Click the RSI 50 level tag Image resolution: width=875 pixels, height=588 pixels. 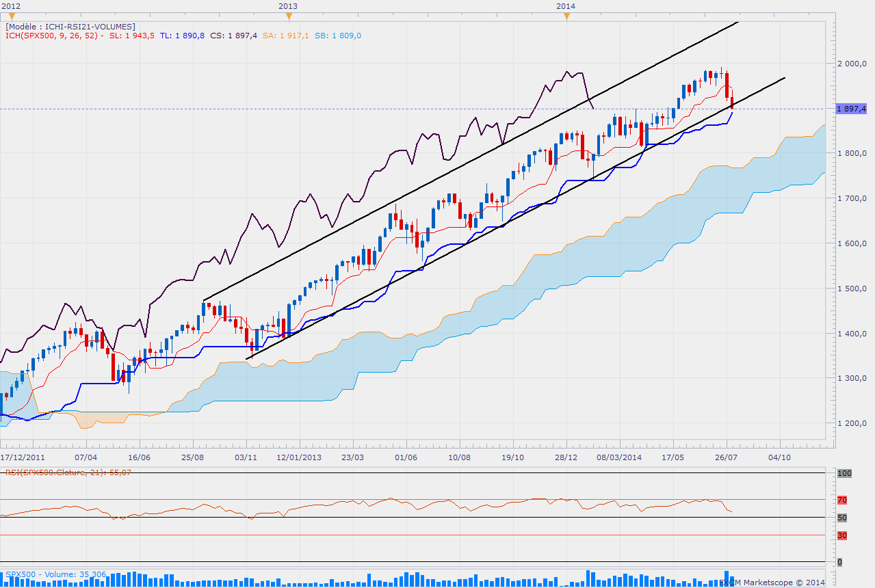point(842,518)
